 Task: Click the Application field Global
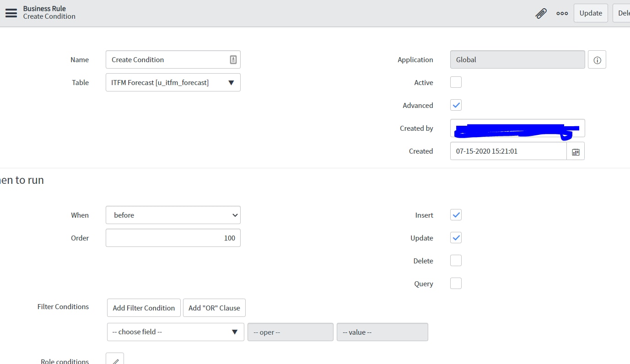[x=517, y=60]
